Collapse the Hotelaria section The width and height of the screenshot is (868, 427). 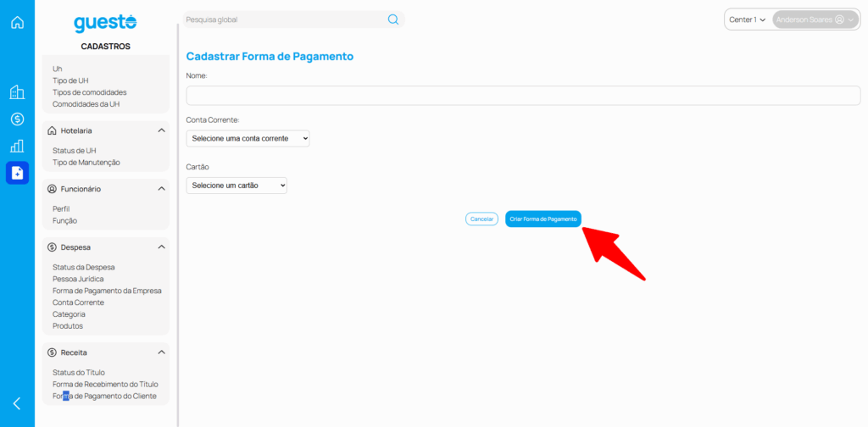[161, 130]
